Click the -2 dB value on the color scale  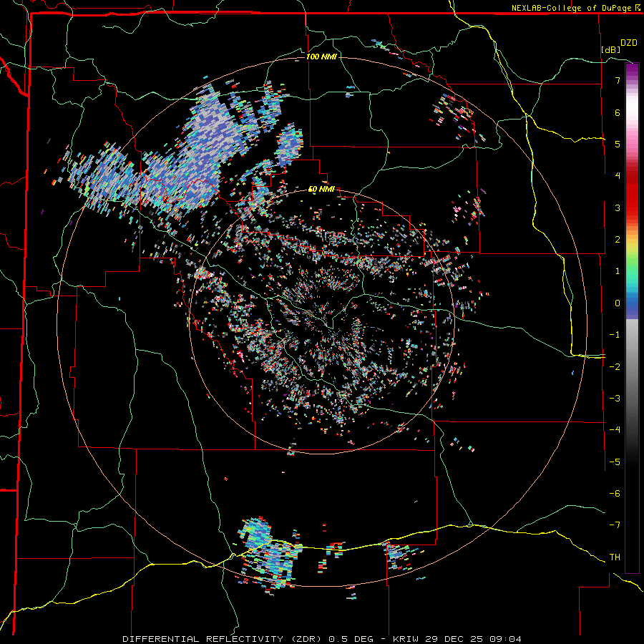tap(615, 367)
